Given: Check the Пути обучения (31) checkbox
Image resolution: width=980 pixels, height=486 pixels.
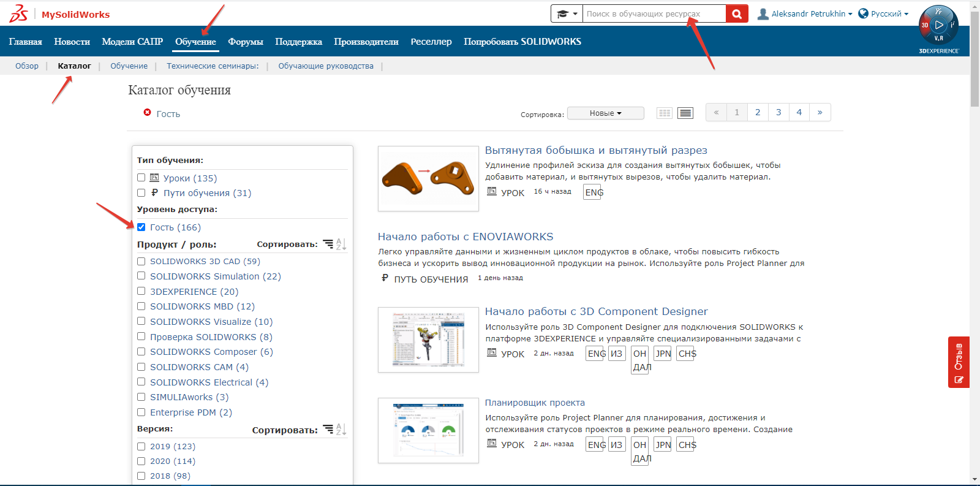Looking at the screenshot, I should [x=141, y=192].
